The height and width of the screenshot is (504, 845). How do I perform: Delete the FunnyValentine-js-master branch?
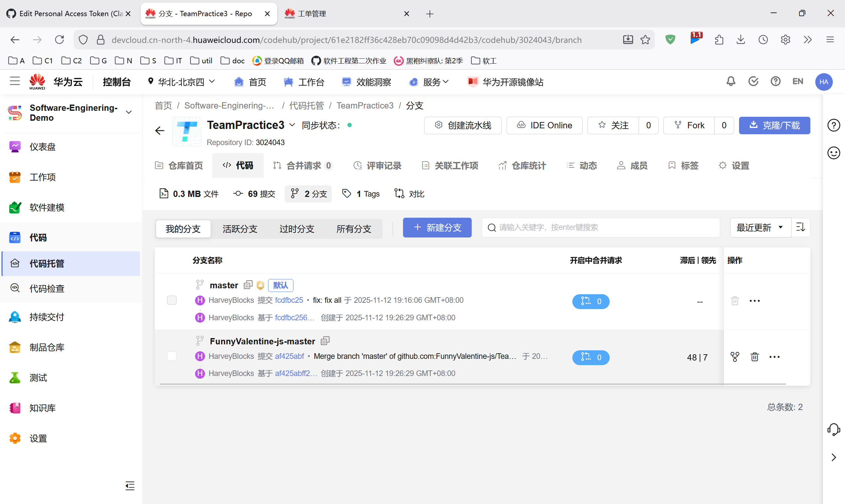tap(754, 357)
